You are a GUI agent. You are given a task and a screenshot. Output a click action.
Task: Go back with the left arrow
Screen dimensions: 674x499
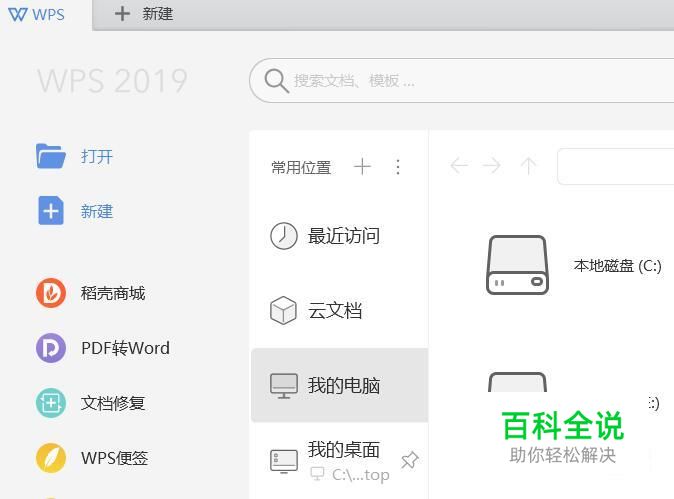pos(459,165)
